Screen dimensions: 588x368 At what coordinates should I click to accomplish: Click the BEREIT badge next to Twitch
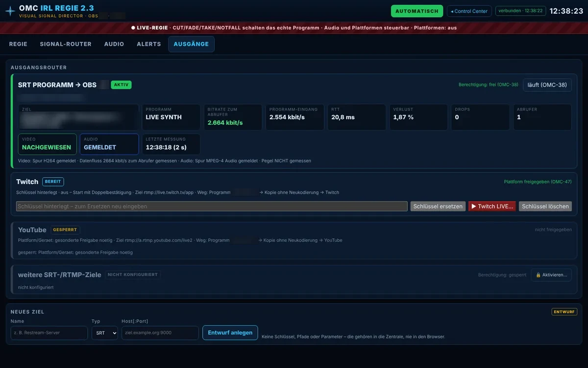[53, 182]
